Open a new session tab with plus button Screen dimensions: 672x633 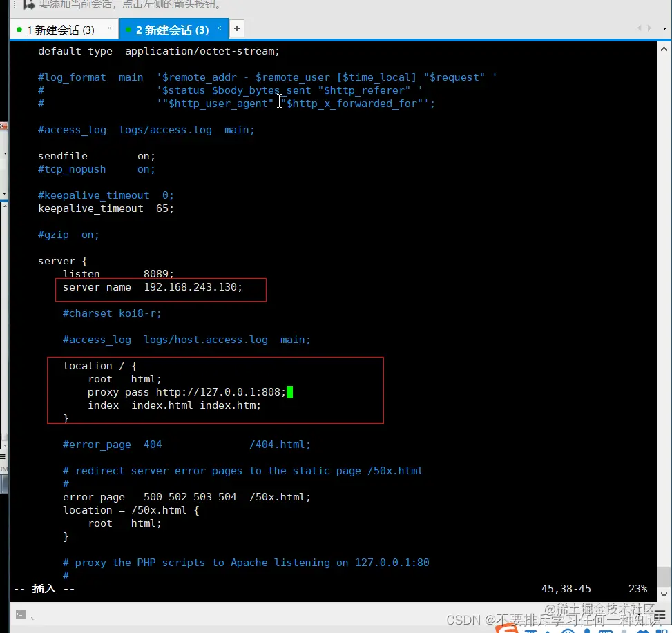237,29
